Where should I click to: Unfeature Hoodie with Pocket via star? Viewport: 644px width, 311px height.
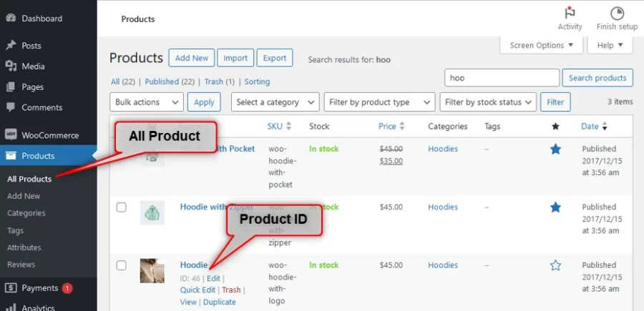point(555,149)
